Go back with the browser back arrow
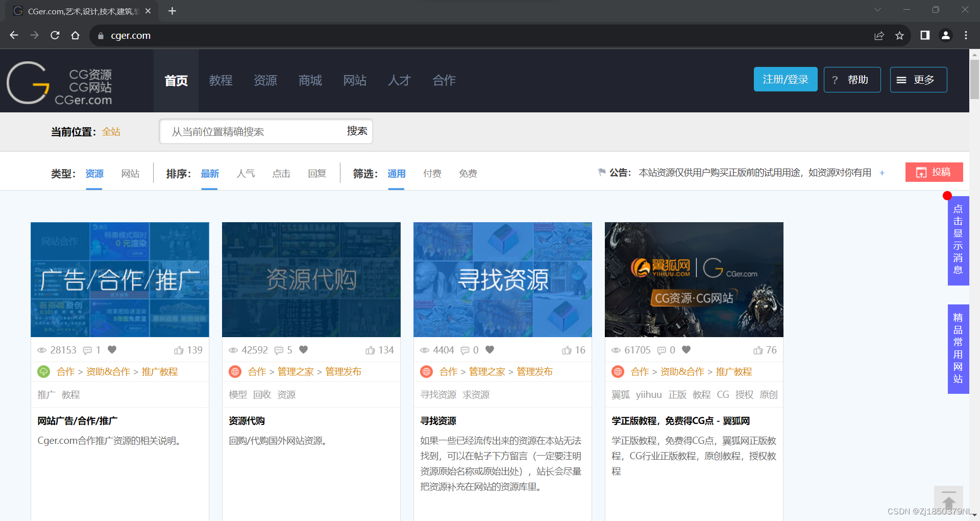This screenshot has width=980, height=521. point(14,35)
